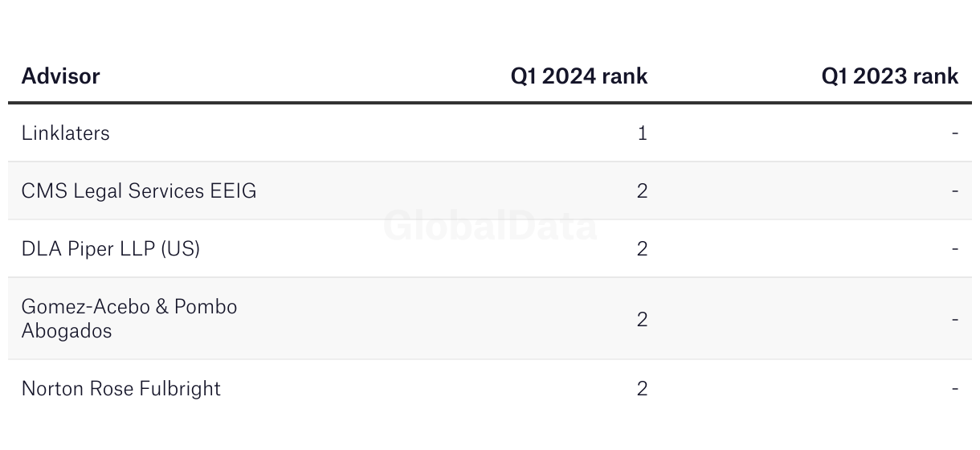The width and height of the screenshot is (980, 450).
Task: Click Linklaters' Q1 2024 rank value 1
Action: click(642, 133)
